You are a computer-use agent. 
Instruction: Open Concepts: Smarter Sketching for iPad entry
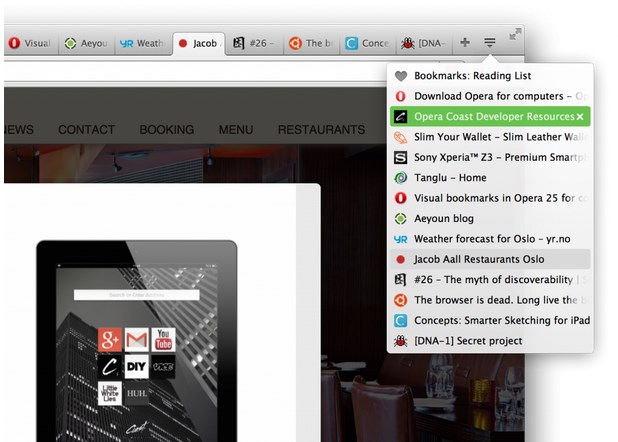pyautogui.click(x=490, y=320)
